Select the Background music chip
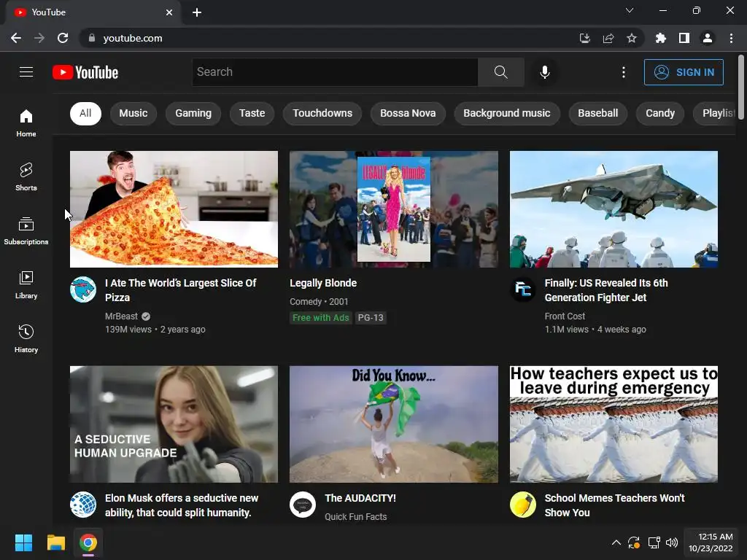 tap(507, 113)
